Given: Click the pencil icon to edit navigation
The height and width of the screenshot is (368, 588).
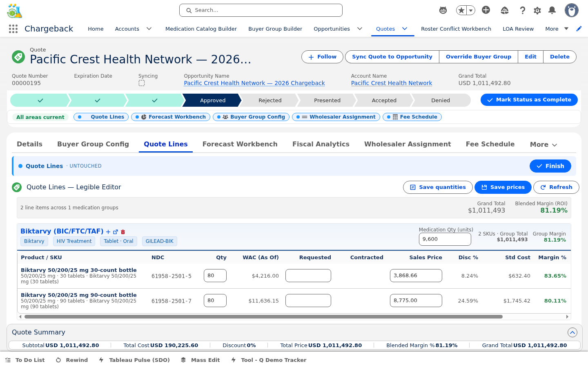Looking at the screenshot, I should click(x=579, y=29).
